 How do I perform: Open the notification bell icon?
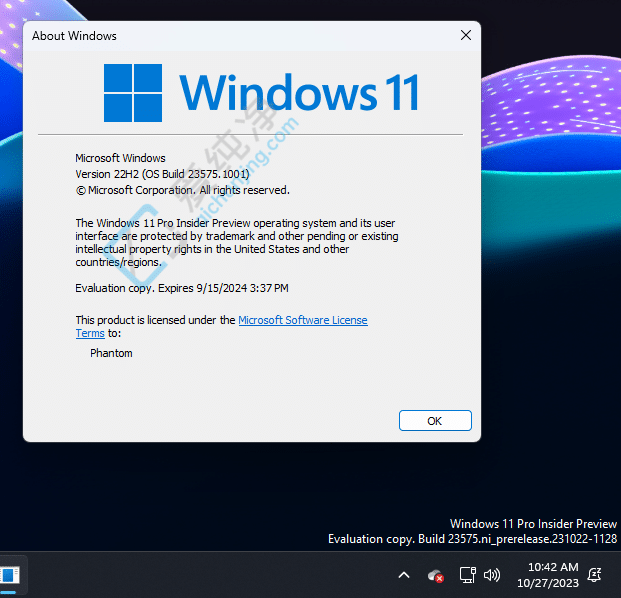(x=594, y=575)
